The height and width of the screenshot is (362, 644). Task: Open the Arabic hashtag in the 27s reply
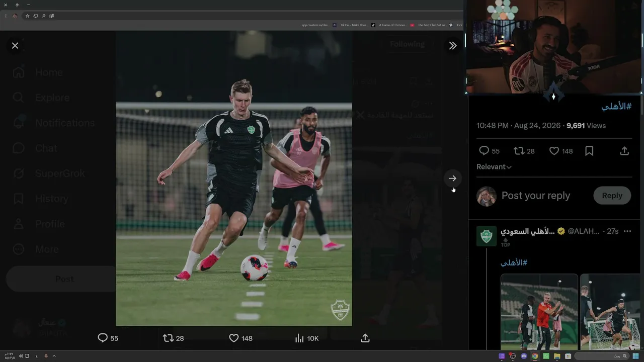click(514, 262)
